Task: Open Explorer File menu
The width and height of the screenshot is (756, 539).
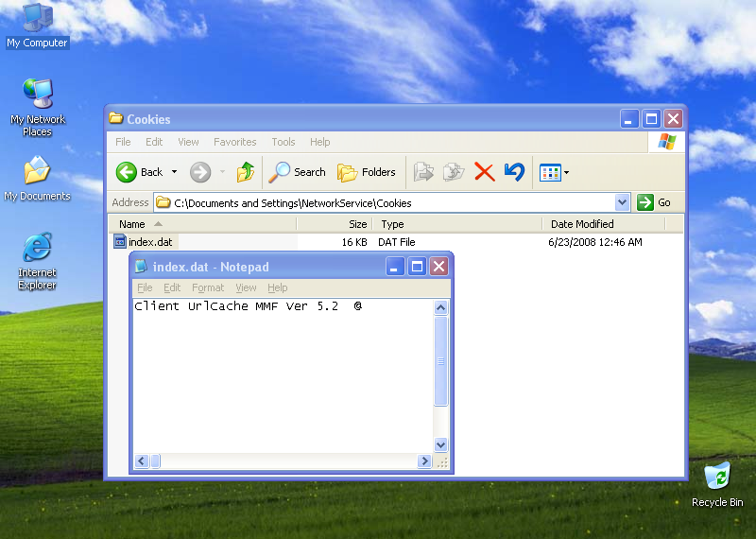Action: (x=123, y=142)
